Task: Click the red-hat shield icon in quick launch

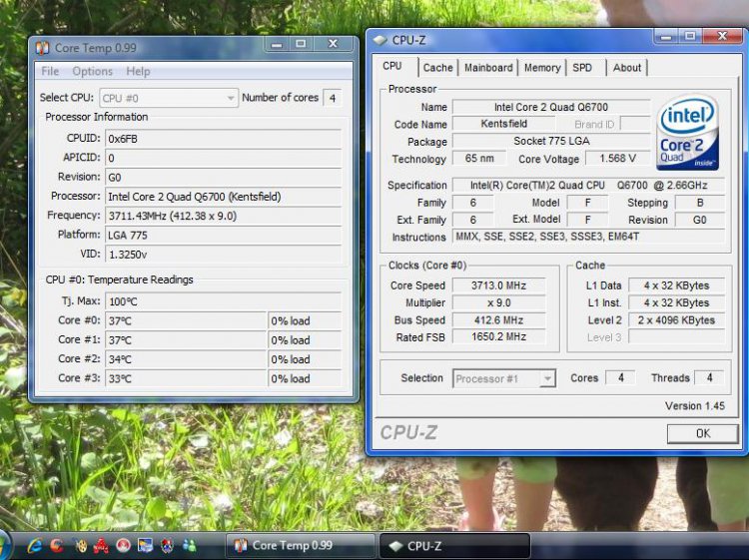Action: [x=167, y=545]
